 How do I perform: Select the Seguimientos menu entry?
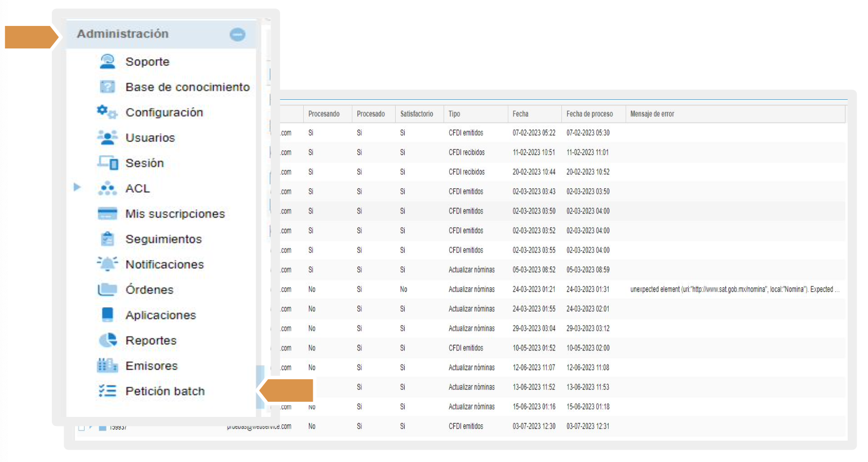click(163, 239)
